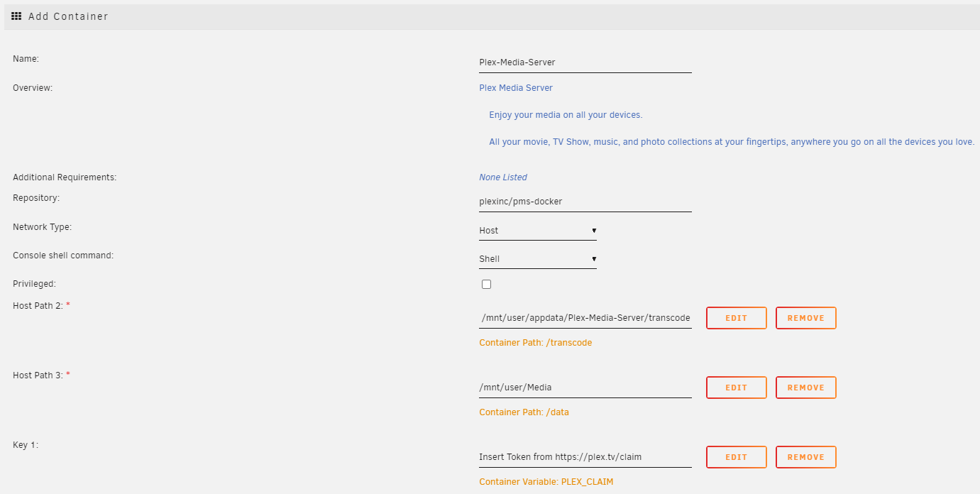Click Container Path: /data text
The height and width of the screenshot is (494, 980).
tap(524, 412)
